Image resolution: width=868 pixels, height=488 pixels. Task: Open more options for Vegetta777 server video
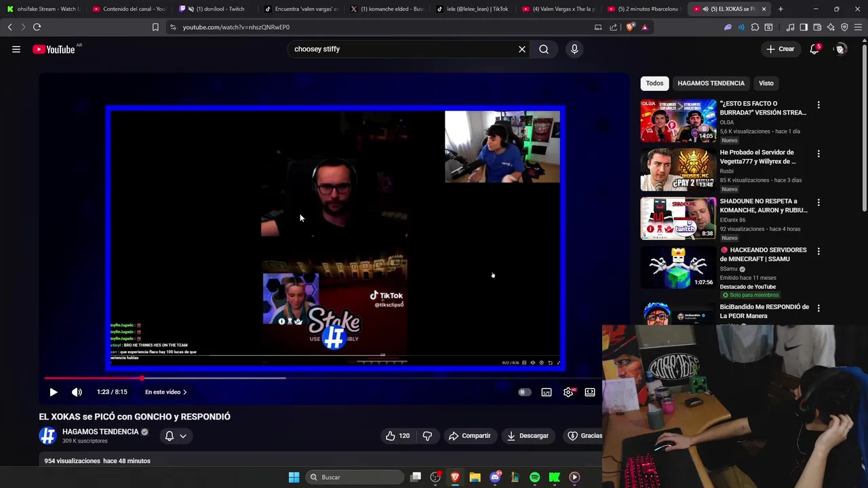[818, 154]
